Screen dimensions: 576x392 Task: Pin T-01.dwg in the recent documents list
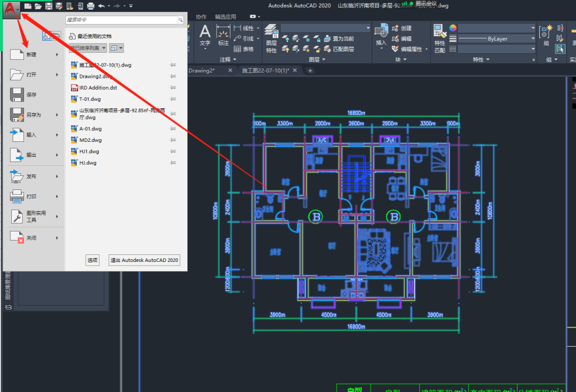tap(173, 99)
